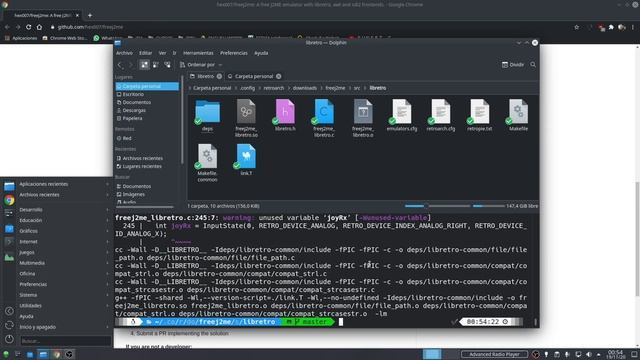Viewport: 640px width, 360px height.
Task: Click the Dolphin task in taskbar
Action: 43,354
